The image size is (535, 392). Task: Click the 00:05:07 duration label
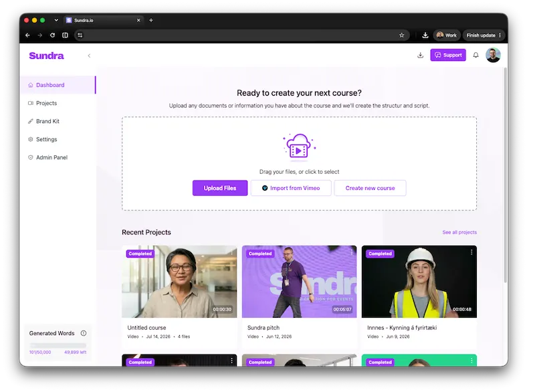point(342,309)
